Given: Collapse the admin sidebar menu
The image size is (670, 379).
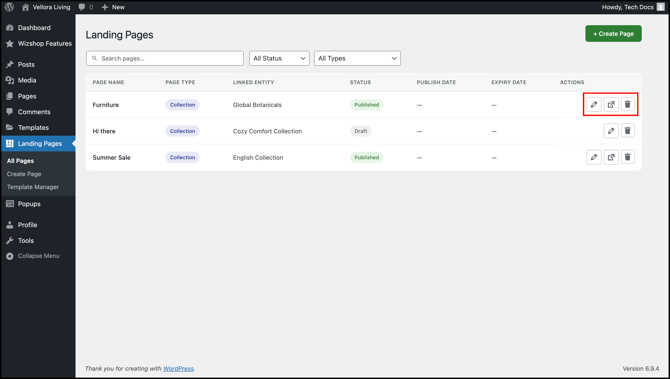Looking at the screenshot, I should (x=38, y=256).
